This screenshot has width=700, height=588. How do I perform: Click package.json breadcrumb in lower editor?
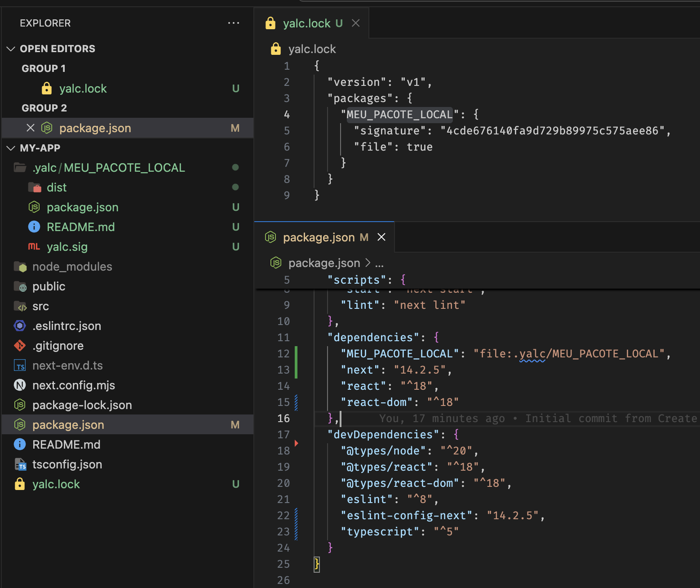click(x=324, y=263)
